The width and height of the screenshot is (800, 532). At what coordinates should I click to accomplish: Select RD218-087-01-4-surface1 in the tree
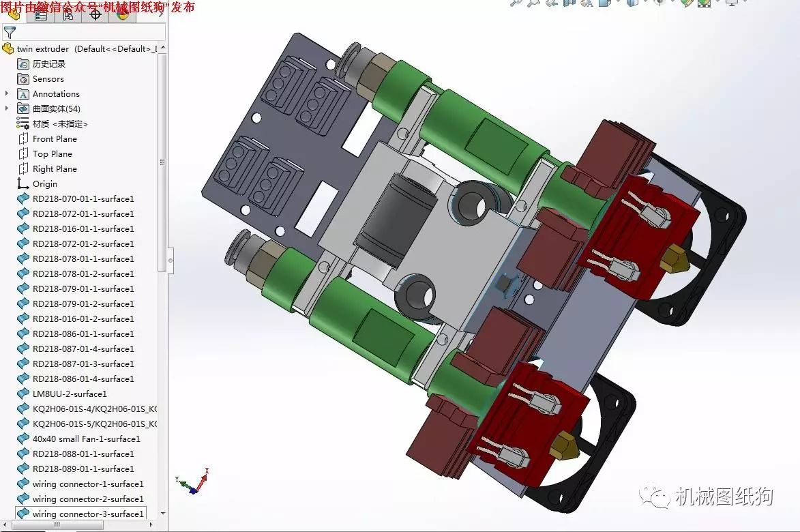pos(83,349)
